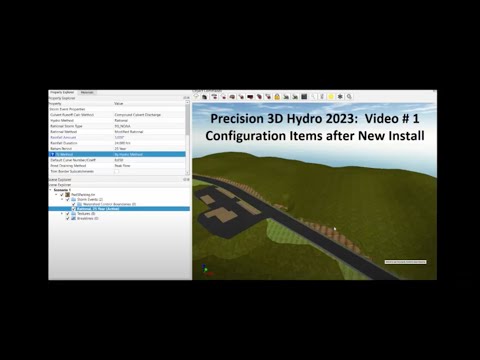Select the Property Explorer tab
The width and height of the screenshot is (480, 360).
pyautogui.click(x=62, y=92)
